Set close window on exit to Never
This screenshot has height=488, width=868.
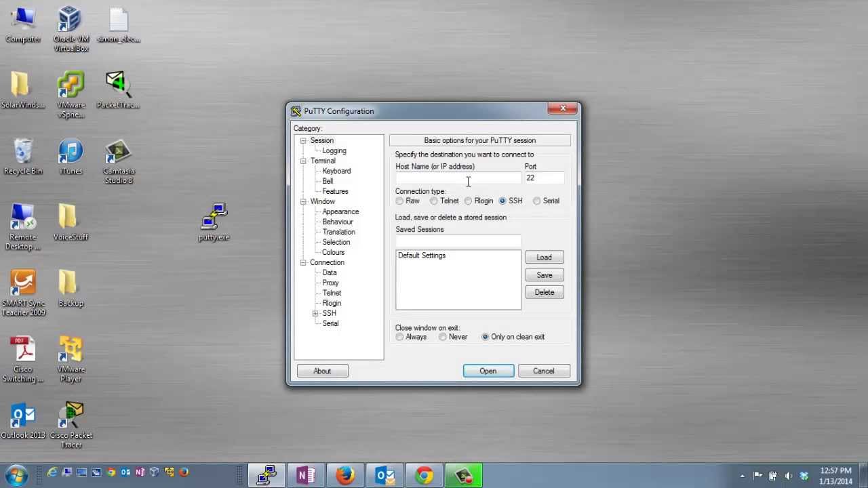click(x=453, y=337)
